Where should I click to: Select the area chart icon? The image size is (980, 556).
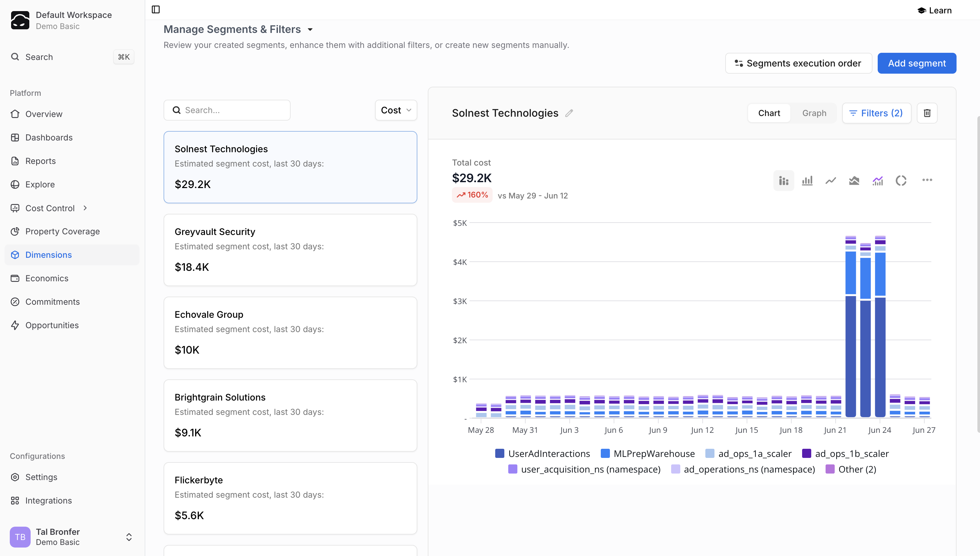[x=854, y=180]
